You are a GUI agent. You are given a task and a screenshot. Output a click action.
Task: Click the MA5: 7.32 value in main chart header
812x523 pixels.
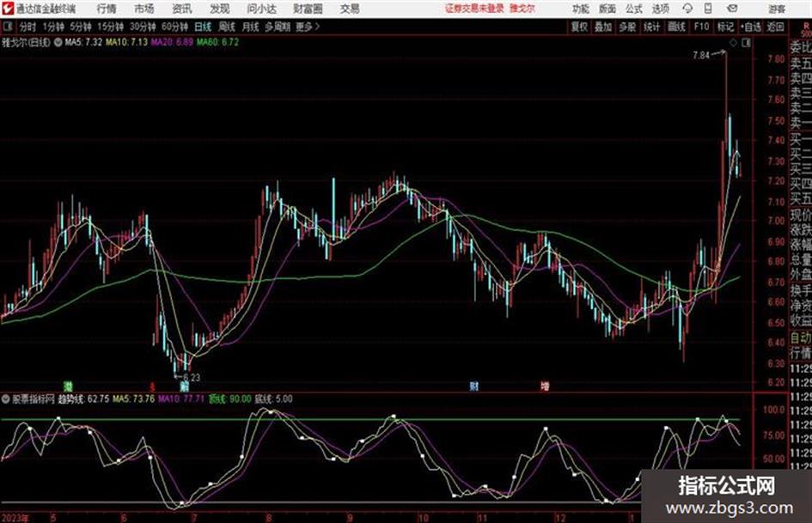coord(83,42)
